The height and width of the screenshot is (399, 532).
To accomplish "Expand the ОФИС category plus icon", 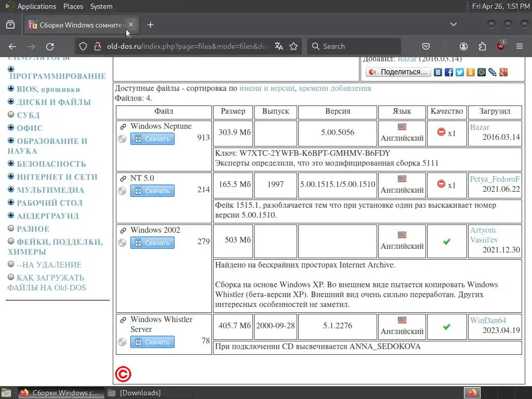I will [11, 128].
